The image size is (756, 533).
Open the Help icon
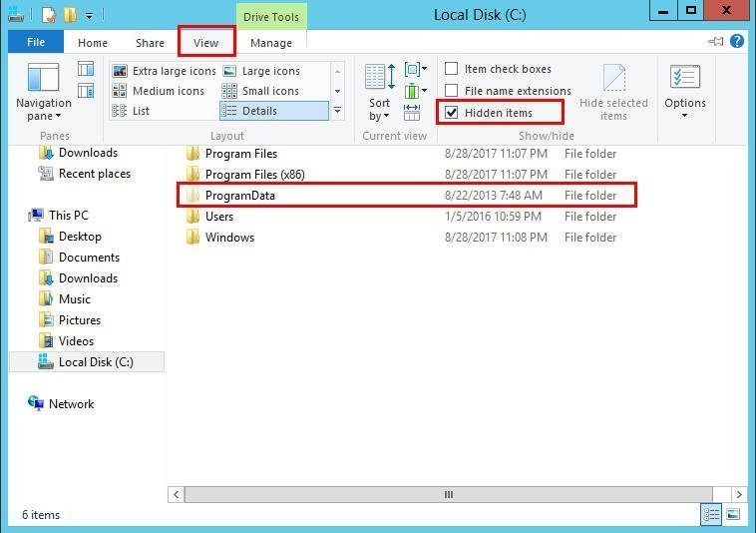[736, 42]
